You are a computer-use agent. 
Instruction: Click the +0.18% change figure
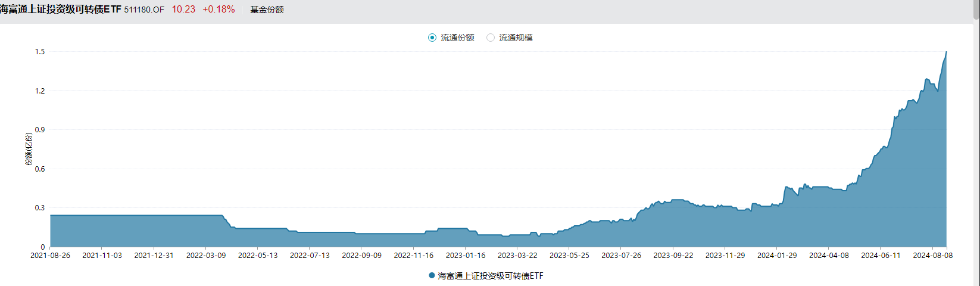click(219, 10)
